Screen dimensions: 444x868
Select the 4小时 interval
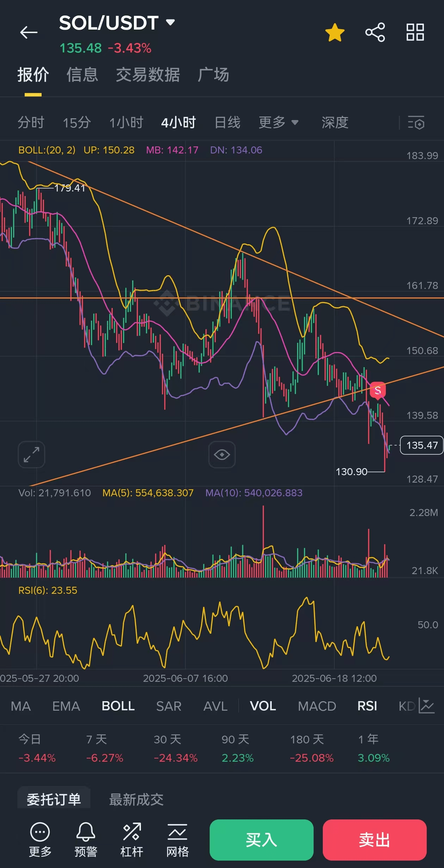[x=178, y=122]
